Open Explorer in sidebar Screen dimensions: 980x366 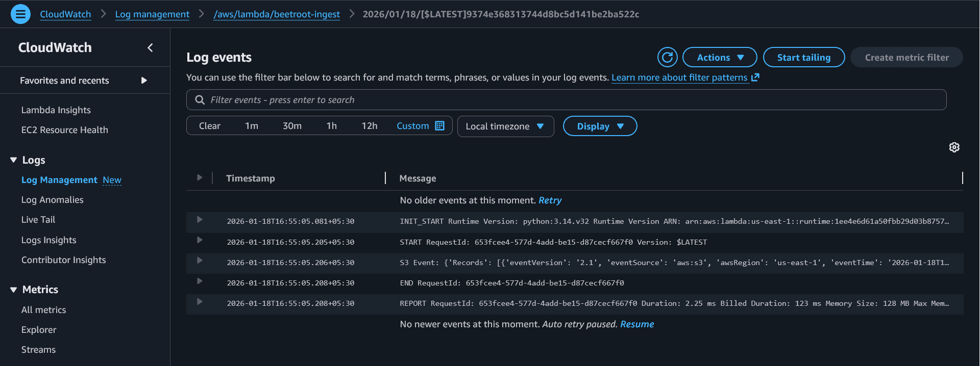[39, 330]
